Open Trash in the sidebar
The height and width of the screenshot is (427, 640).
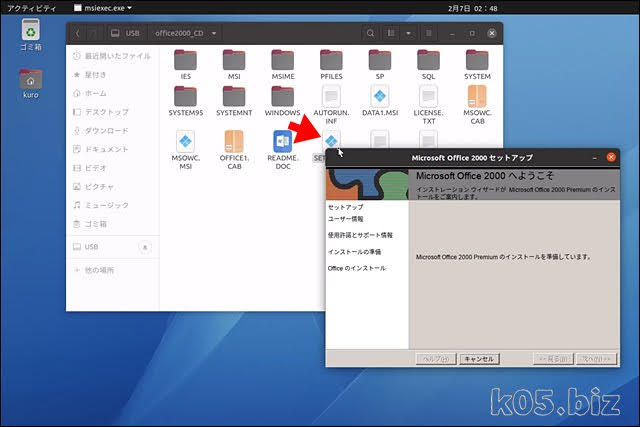(112, 224)
